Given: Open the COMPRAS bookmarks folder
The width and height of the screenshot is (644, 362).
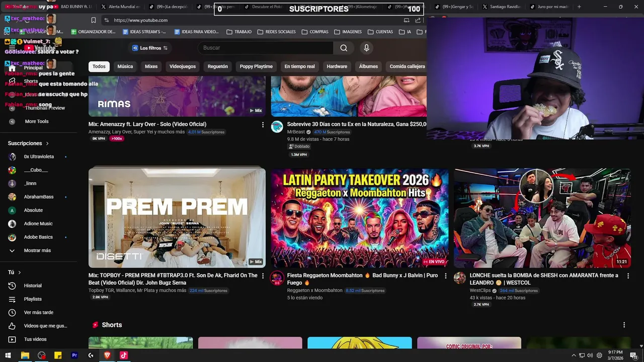Looking at the screenshot, I should [315, 32].
